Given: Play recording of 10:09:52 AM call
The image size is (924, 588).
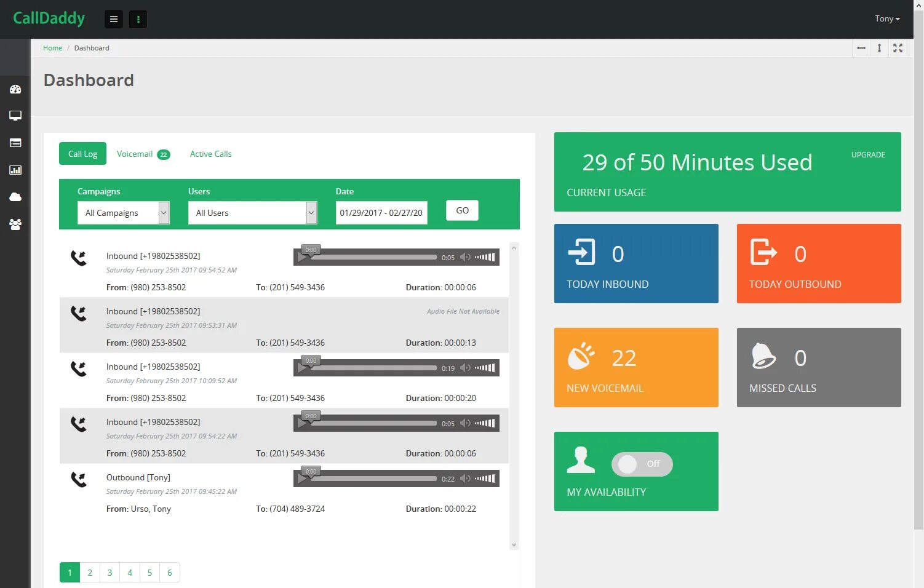Looking at the screenshot, I should click(302, 368).
